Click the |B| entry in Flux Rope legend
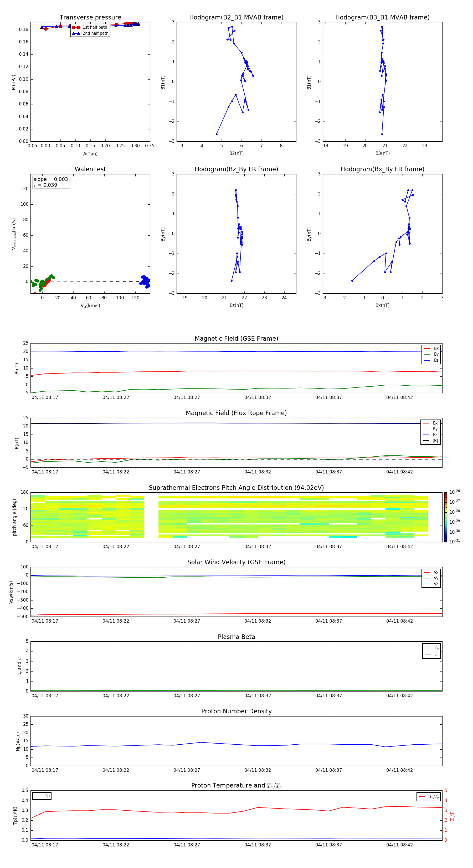Viewport: 473px width, 868px height. click(431, 441)
